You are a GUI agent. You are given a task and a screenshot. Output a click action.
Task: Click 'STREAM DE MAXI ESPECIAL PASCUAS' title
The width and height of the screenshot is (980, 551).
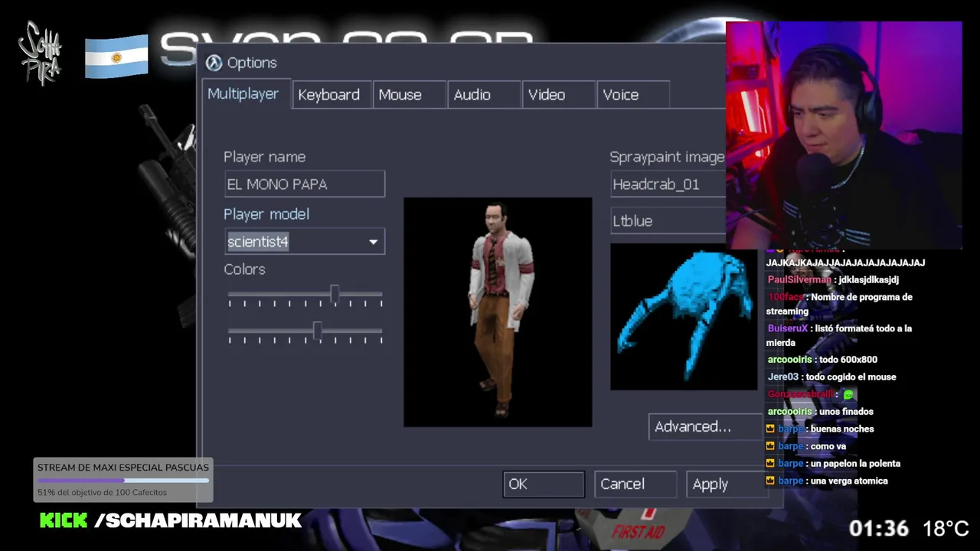coord(123,468)
